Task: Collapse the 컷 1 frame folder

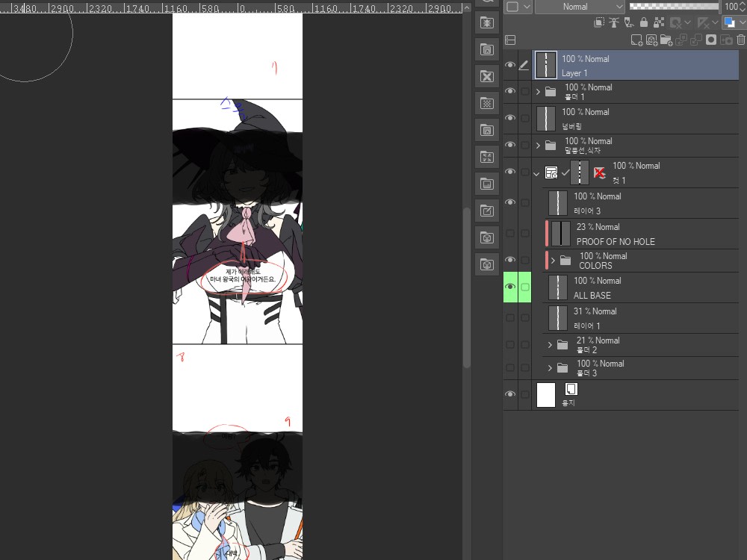Action: click(536, 174)
